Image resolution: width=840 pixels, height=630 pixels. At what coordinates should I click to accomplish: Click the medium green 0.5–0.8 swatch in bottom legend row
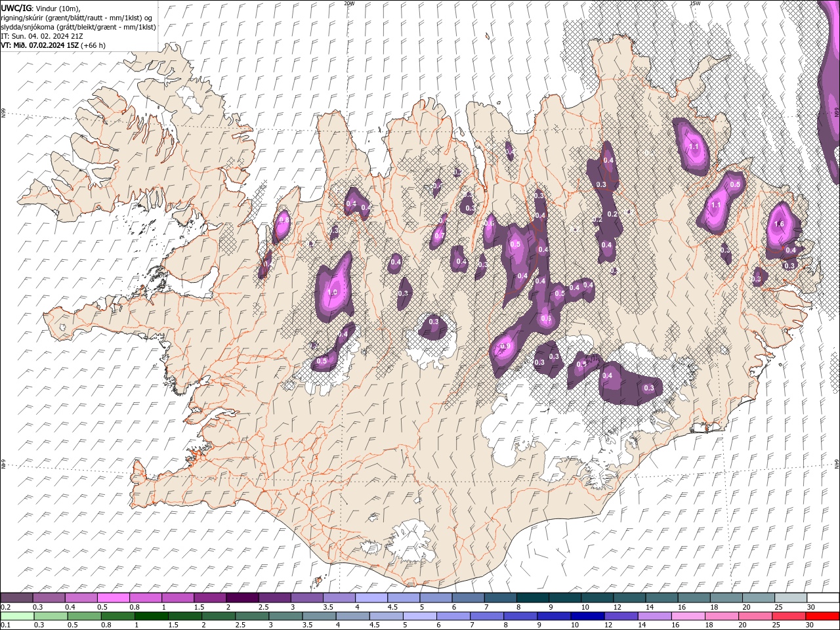point(85,616)
